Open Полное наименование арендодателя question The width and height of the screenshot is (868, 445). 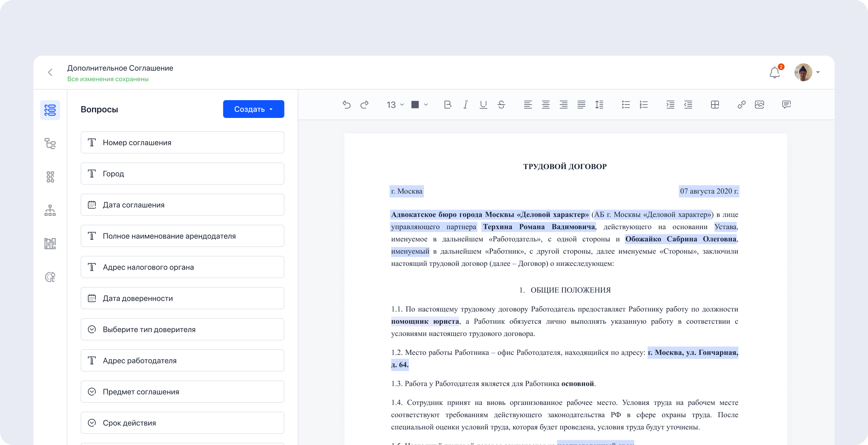[x=183, y=236]
